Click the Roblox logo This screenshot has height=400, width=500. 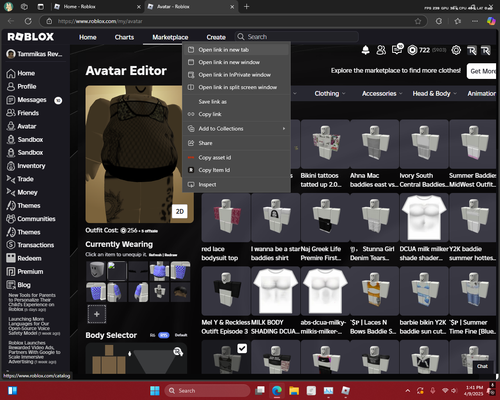tap(31, 37)
